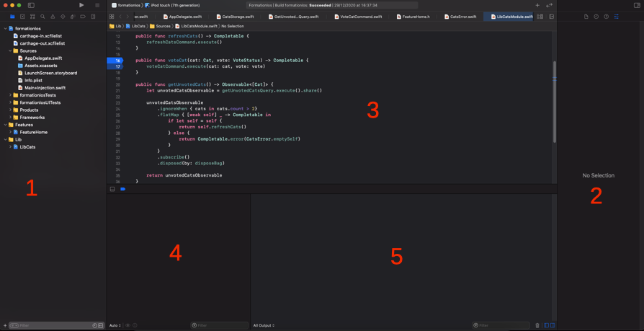Focus the console Filter field
The image size is (644, 331).
tap(501, 325)
